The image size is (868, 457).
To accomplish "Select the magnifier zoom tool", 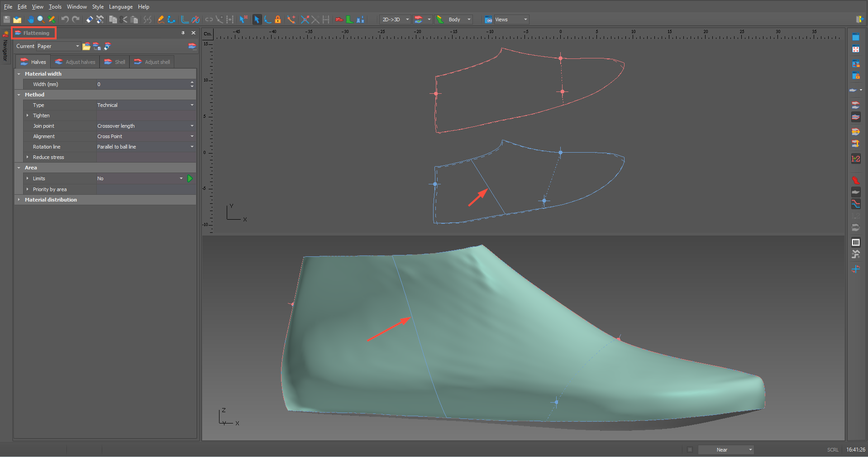I will 41,19.
